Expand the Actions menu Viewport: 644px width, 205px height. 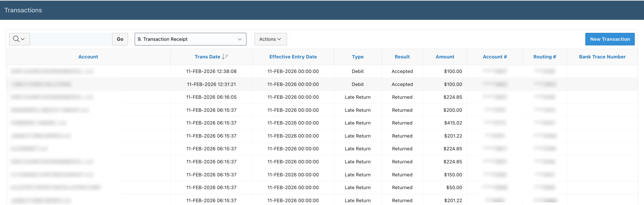(270, 39)
